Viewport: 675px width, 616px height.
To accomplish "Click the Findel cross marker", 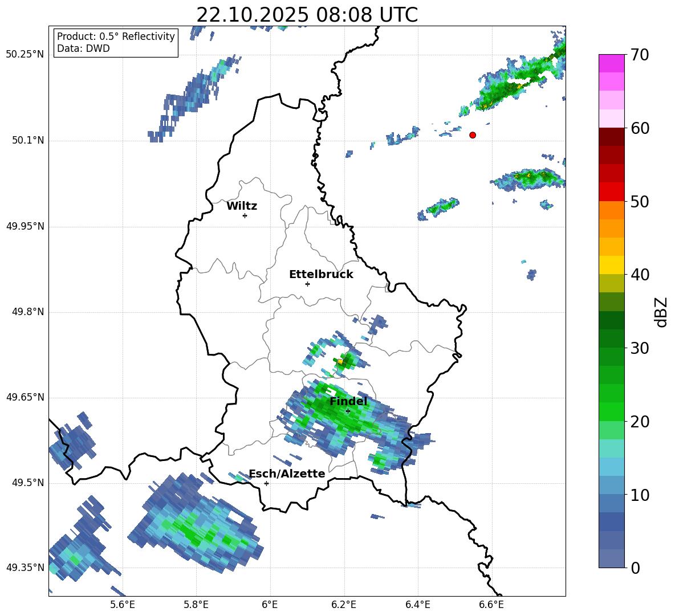I will point(348,411).
